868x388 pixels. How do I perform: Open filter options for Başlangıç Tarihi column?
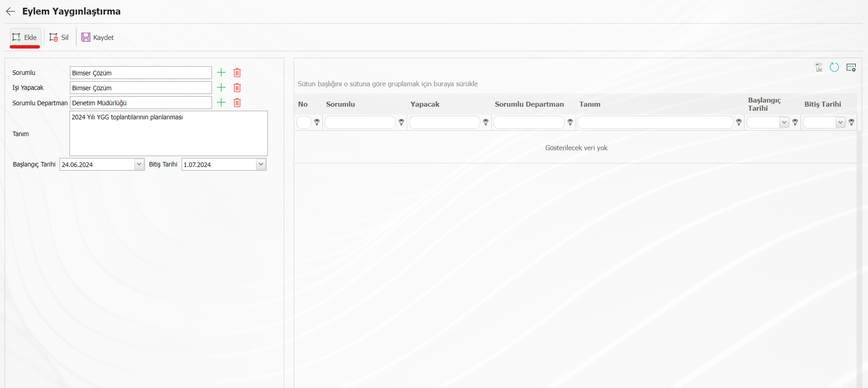click(795, 122)
